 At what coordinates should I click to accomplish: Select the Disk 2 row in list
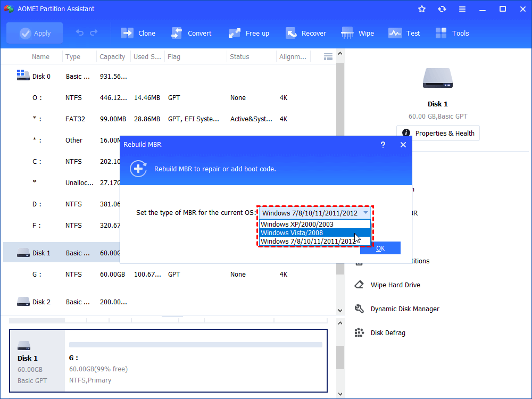pyautogui.click(x=41, y=302)
